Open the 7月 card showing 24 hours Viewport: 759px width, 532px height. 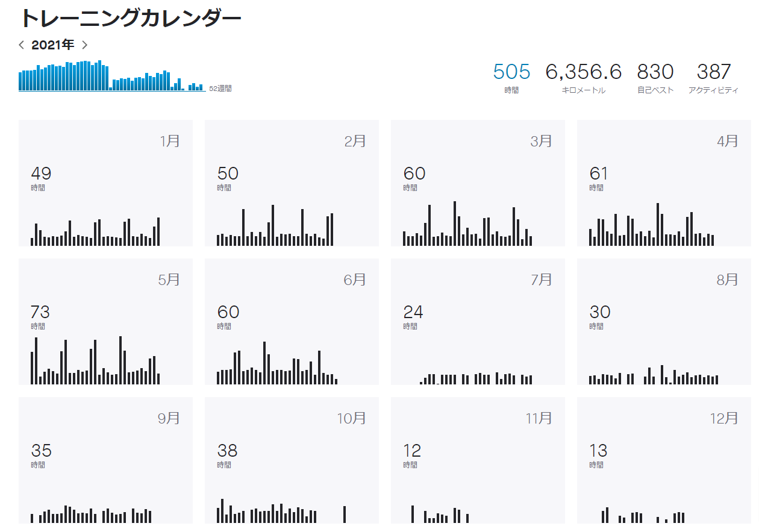[478, 322]
